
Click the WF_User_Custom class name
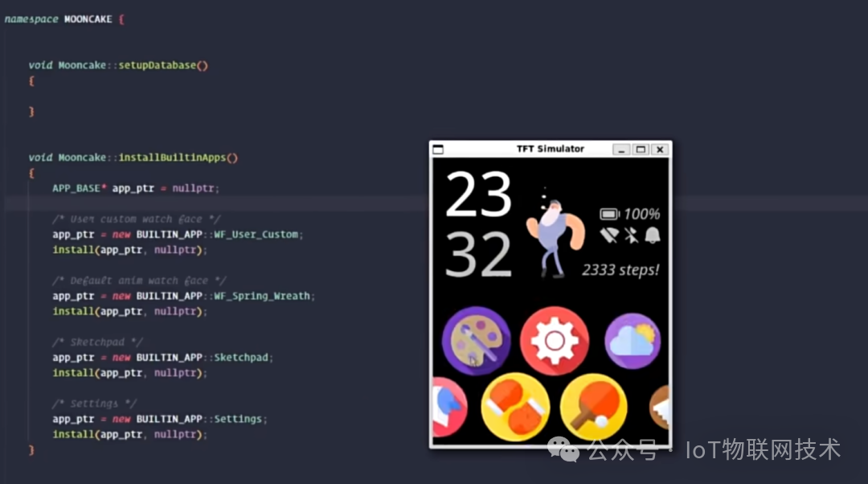point(256,234)
